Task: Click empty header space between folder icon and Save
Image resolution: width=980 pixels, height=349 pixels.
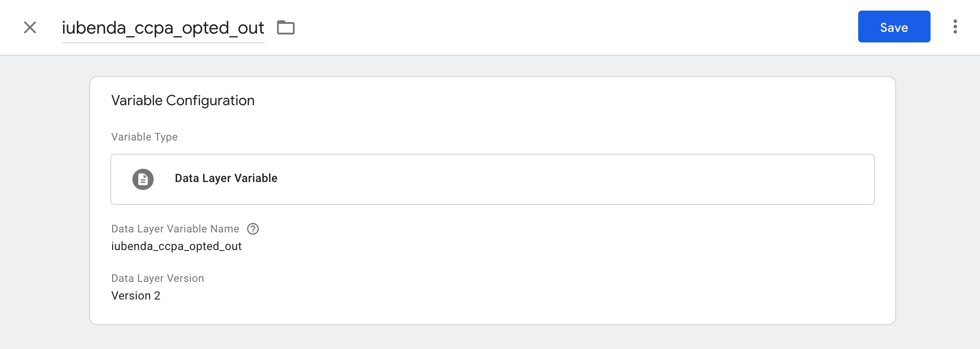Action: (x=574, y=27)
